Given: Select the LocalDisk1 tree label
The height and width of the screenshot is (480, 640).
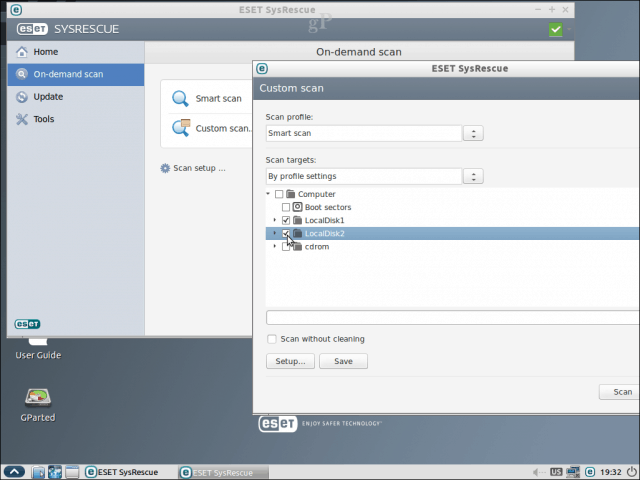Looking at the screenshot, I should (324, 220).
